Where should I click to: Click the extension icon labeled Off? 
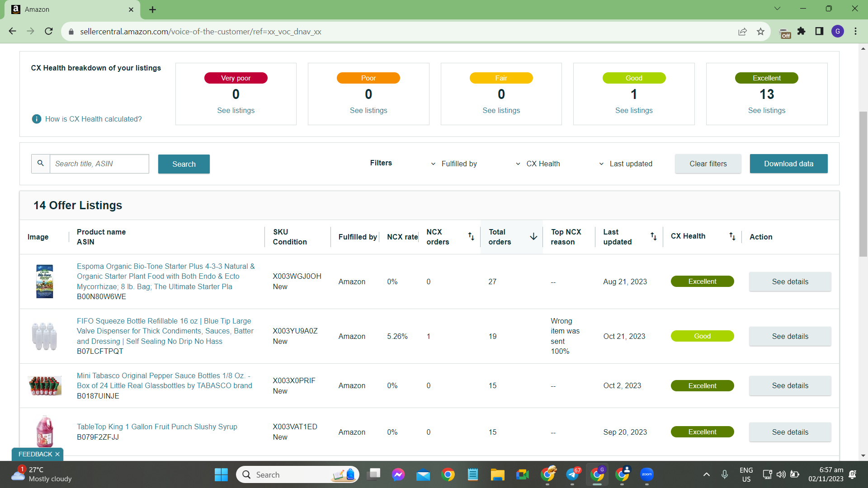[785, 33]
